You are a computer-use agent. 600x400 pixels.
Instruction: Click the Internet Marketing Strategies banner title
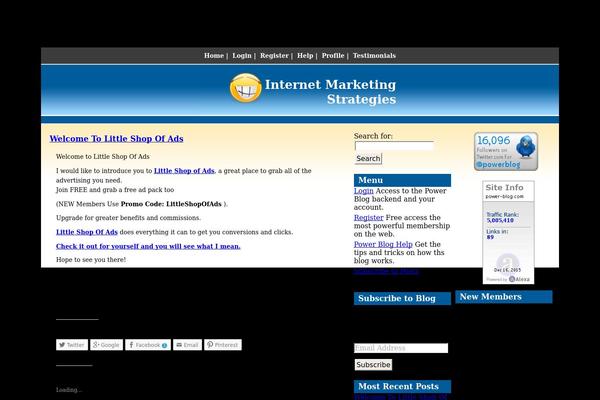[331, 92]
